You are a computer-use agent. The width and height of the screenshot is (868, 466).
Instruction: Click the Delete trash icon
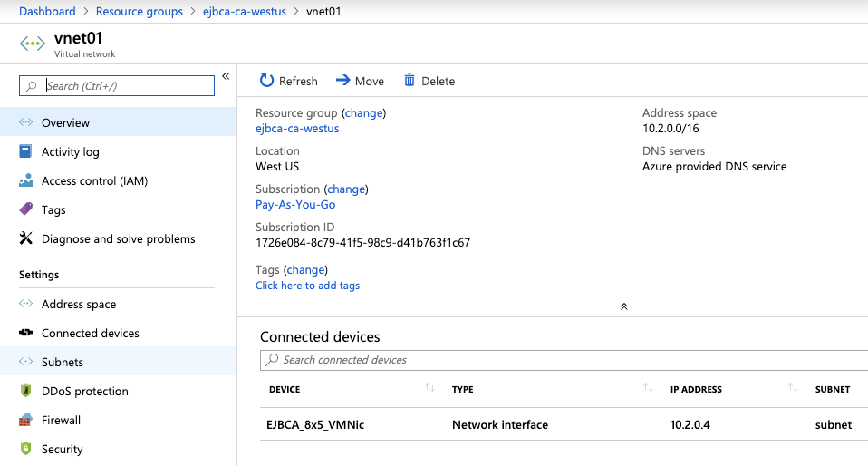coord(410,81)
